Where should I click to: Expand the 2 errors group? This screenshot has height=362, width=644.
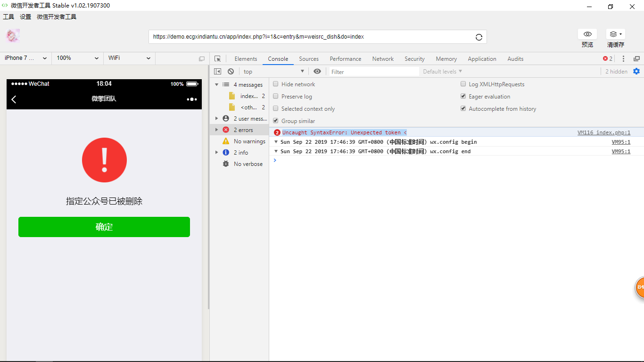(217, 130)
